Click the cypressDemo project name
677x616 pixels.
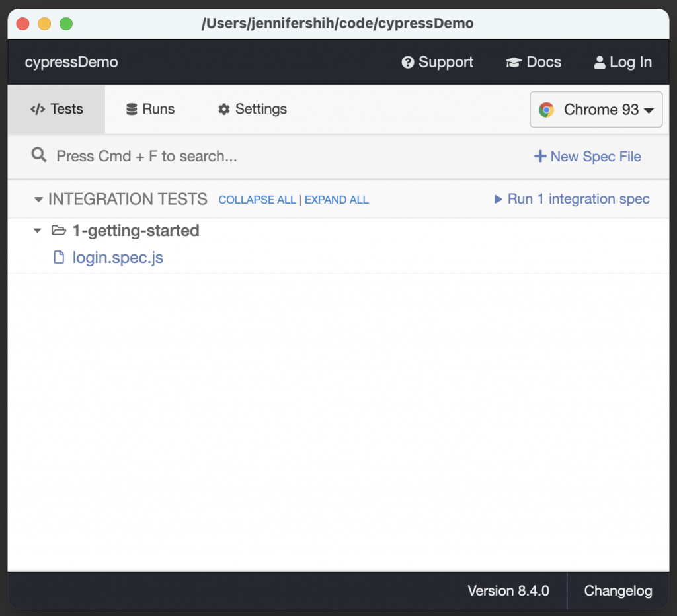click(71, 62)
